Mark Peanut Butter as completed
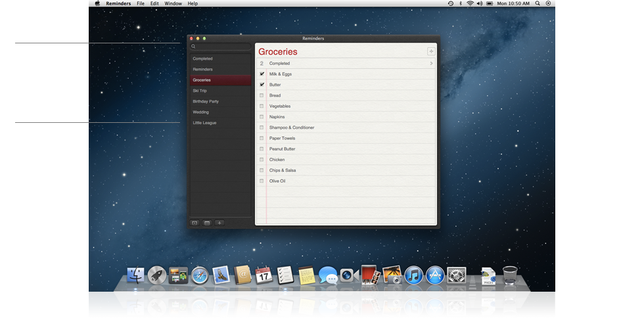 click(x=262, y=149)
